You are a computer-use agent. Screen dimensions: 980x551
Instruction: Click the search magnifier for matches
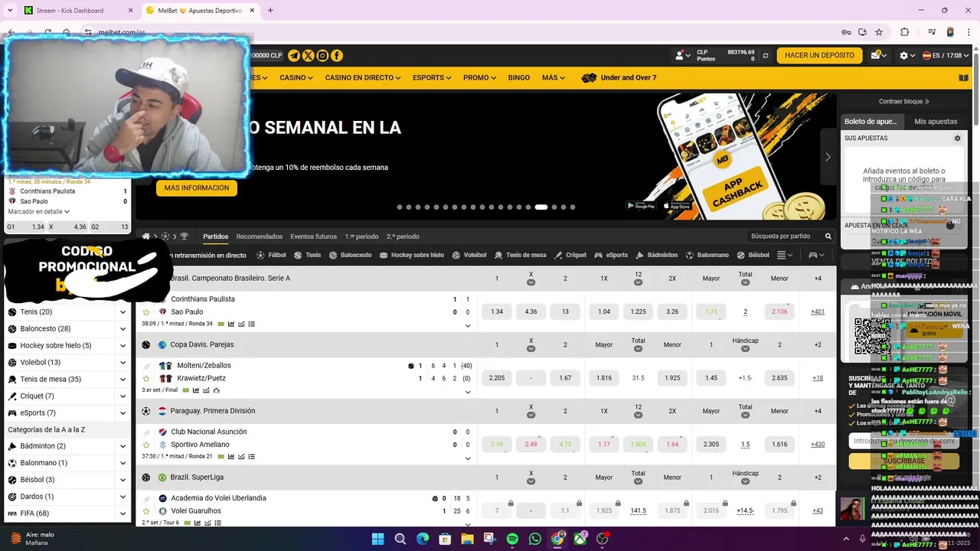[828, 236]
